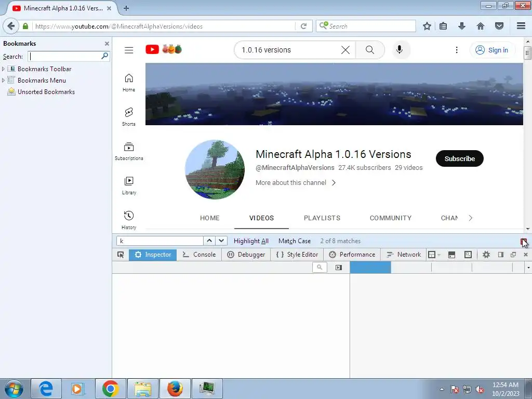532x399 pixels.
Task: Close the developer tools panel
Action: 526,255
